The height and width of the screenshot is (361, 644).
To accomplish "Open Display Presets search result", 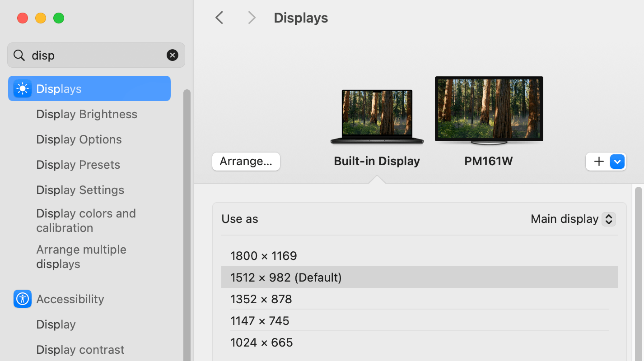I will click(78, 165).
